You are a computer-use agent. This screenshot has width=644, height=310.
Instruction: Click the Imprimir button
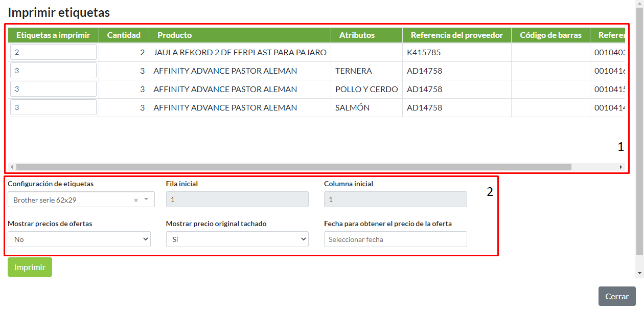click(x=30, y=267)
